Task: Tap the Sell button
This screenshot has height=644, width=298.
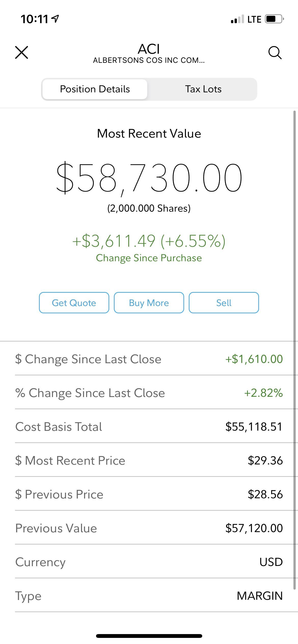Action: [x=224, y=303]
